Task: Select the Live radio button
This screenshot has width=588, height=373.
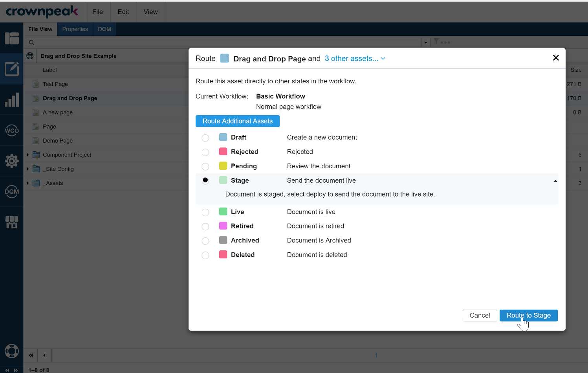Action: click(205, 212)
